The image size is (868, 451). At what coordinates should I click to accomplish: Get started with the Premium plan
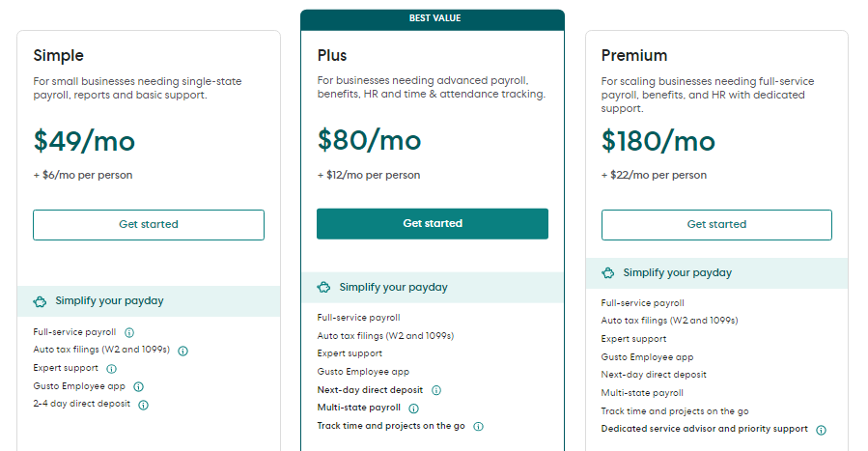coord(716,224)
